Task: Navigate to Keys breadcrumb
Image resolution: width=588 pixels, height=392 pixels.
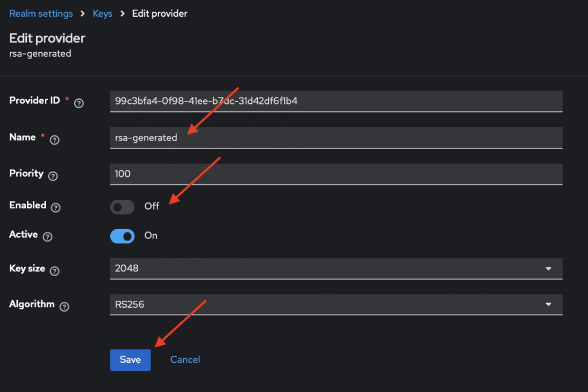Action: coord(103,13)
